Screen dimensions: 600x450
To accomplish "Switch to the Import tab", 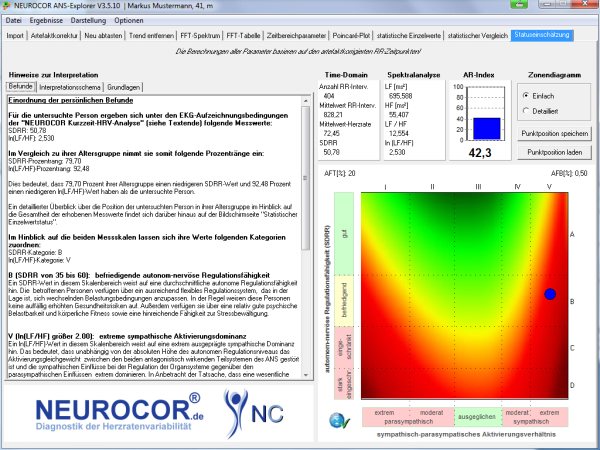I will [x=15, y=36].
